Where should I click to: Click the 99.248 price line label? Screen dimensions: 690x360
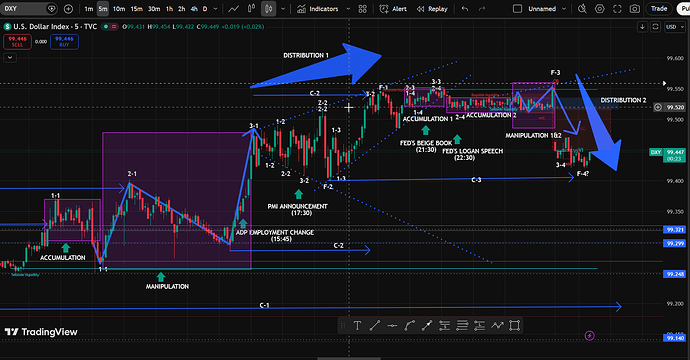[675, 274]
